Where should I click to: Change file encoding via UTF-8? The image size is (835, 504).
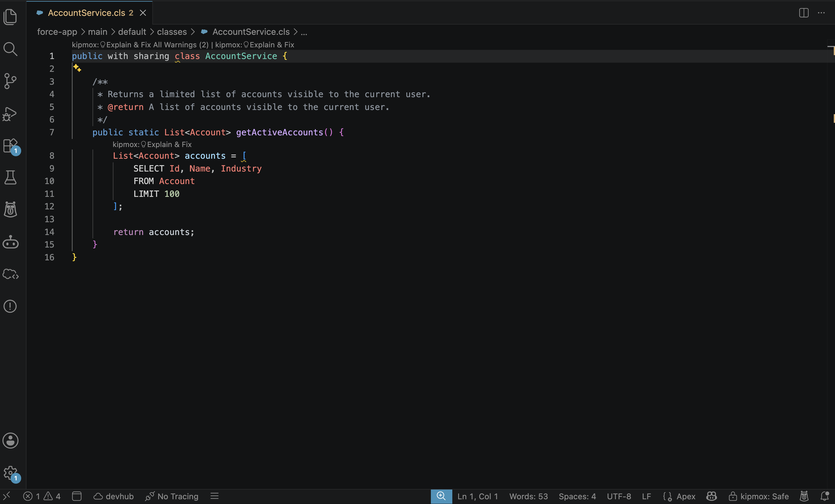coord(619,496)
